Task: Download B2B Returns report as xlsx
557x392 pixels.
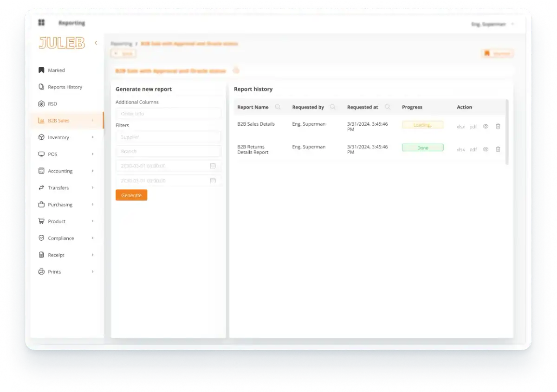Action: point(460,150)
